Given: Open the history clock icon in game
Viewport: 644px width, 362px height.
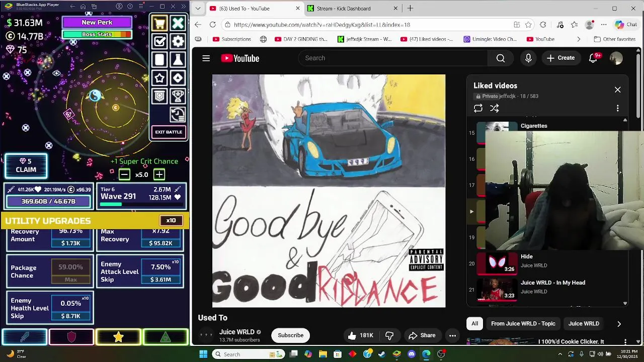Looking at the screenshot, I should click(x=178, y=114).
